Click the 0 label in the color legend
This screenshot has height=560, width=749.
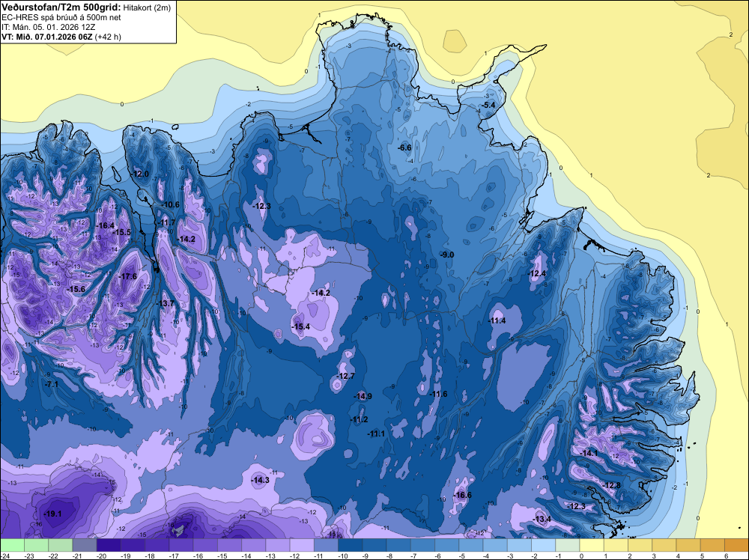pyautogui.click(x=582, y=556)
